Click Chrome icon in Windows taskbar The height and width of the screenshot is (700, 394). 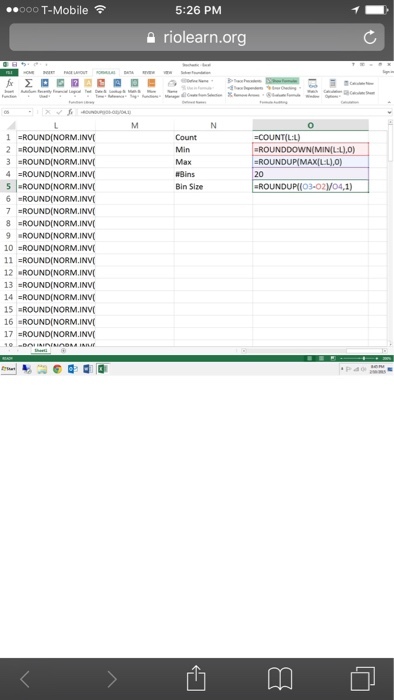tap(57, 369)
